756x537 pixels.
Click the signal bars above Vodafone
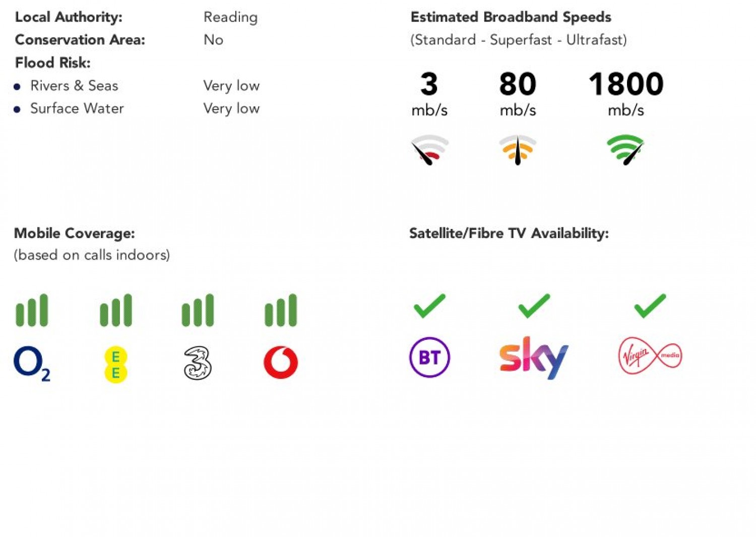coord(281,310)
